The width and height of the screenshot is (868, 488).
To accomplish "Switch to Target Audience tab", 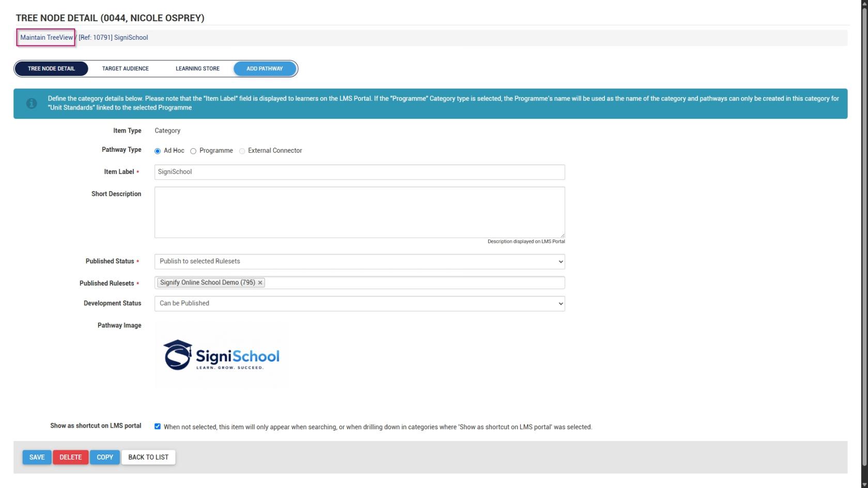I will 126,69.
